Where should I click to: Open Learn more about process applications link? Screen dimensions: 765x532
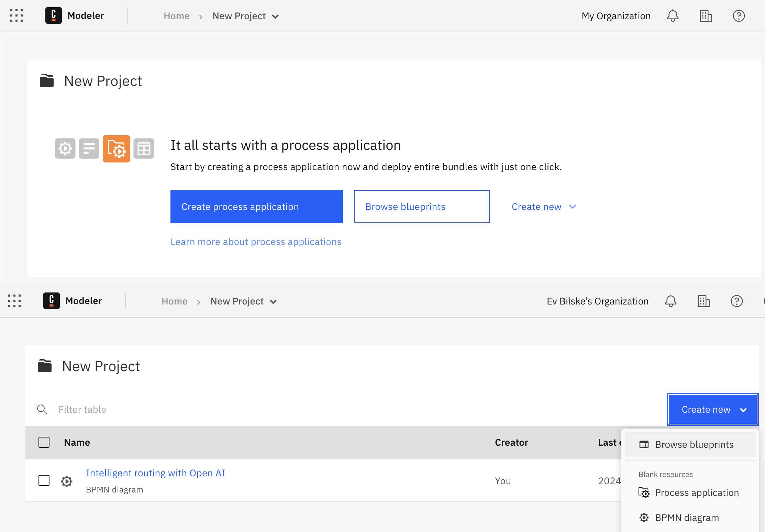(256, 242)
